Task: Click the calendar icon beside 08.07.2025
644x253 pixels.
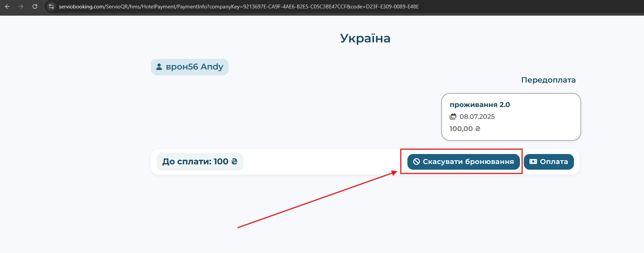Action: point(453,117)
